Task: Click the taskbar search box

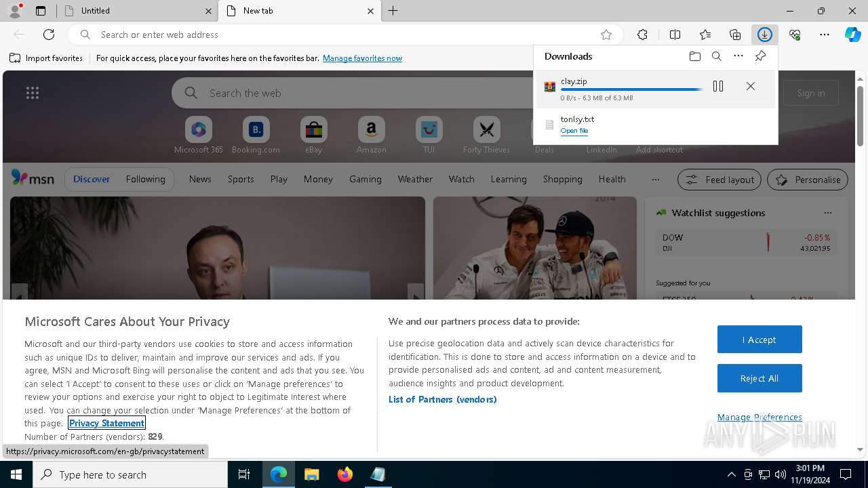Action: point(130,474)
